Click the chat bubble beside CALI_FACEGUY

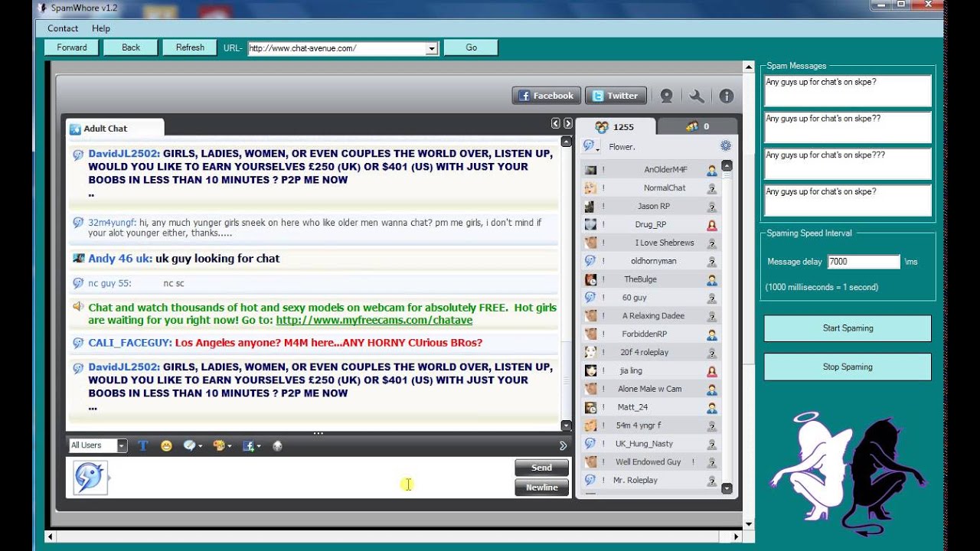(78, 343)
